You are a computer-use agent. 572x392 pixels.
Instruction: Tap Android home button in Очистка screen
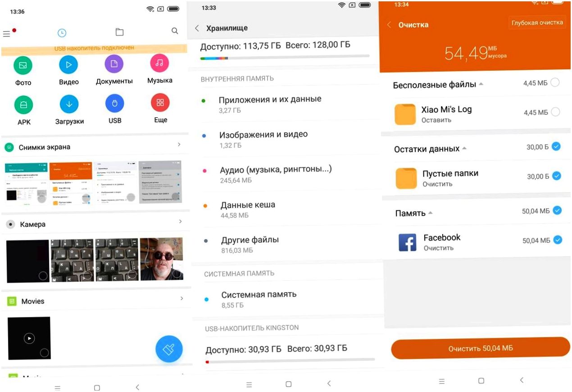tap(481, 381)
